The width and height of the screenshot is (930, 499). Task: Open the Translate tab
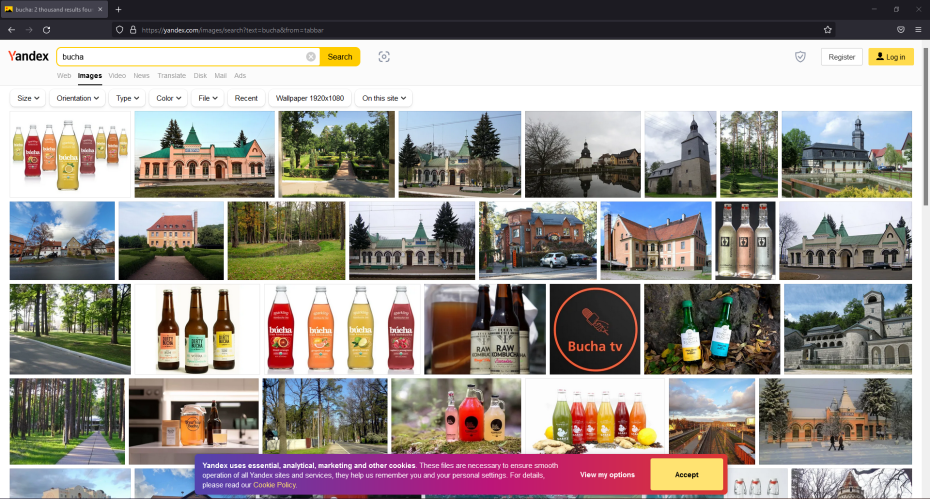[x=171, y=76]
